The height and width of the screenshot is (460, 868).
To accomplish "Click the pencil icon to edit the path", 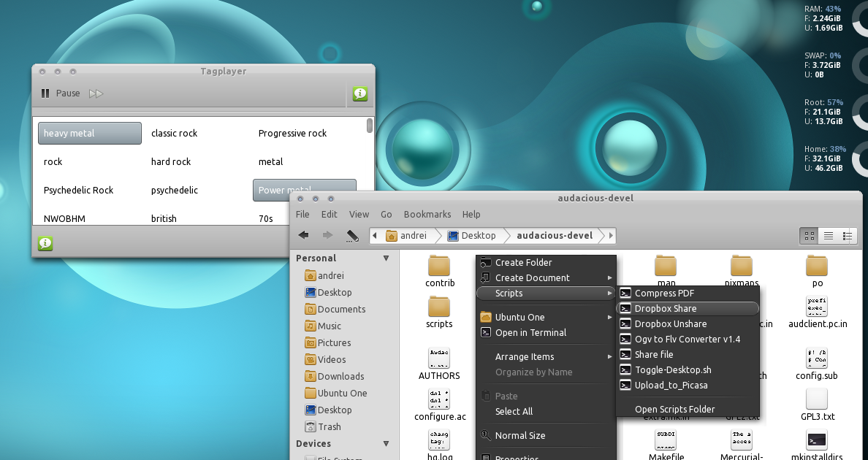I will (353, 235).
